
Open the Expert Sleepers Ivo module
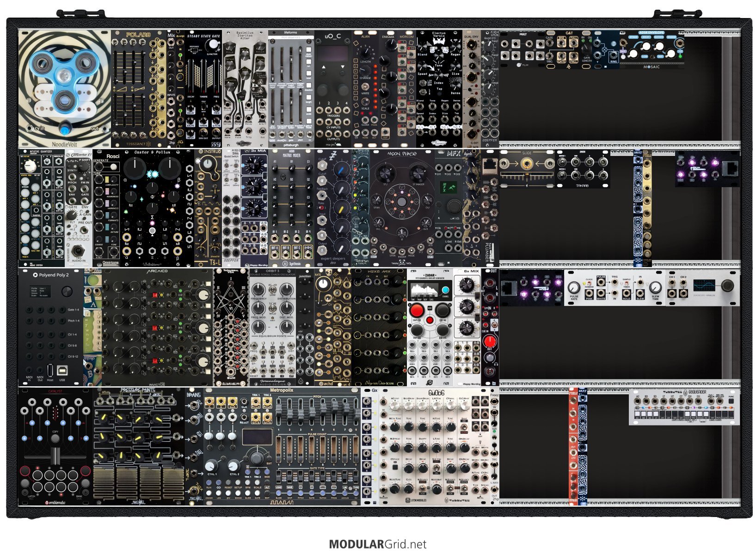[x=333, y=207]
